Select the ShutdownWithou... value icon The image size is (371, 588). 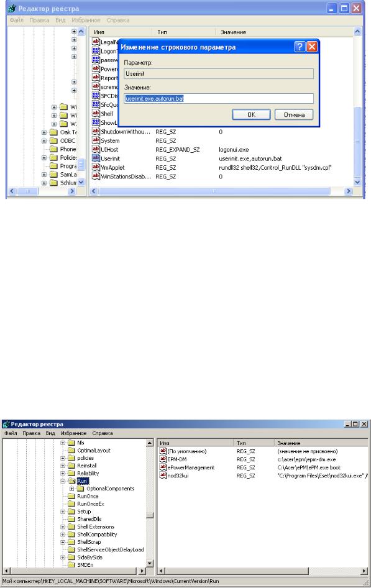point(96,131)
